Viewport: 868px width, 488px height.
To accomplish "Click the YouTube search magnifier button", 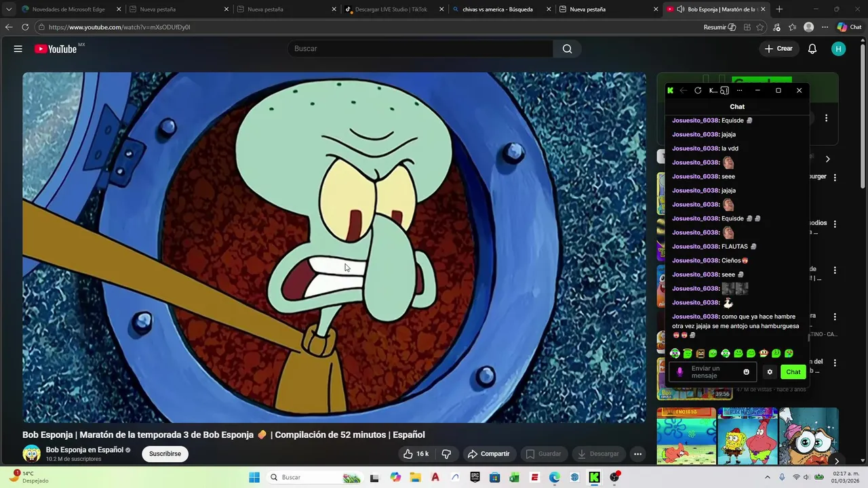I will pyautogui.click(x=568, y=49).
